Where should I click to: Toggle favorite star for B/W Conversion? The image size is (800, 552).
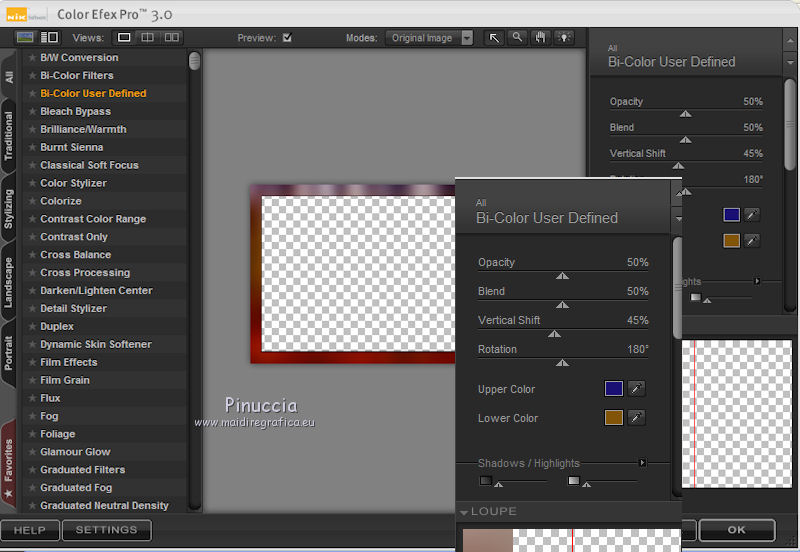(x=32, y=58)
